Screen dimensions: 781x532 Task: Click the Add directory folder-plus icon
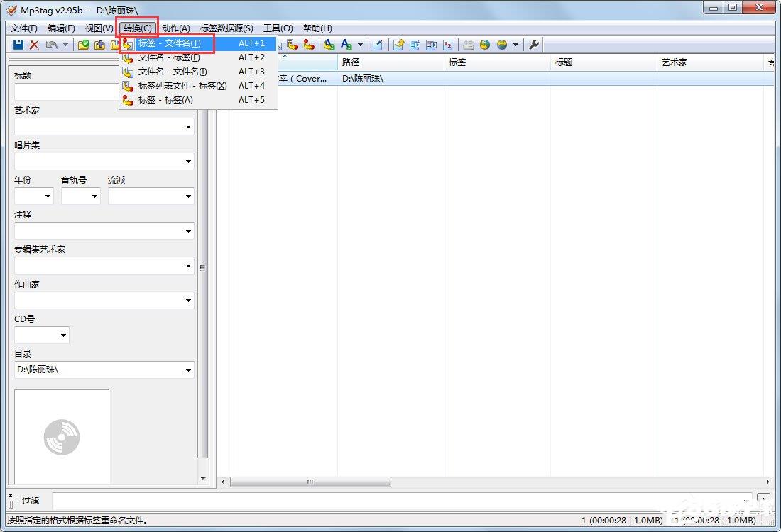click(99, 45)
